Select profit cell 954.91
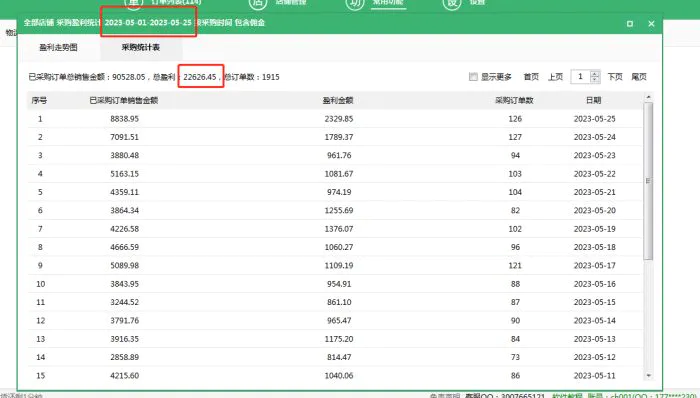The height and width of the screenshot is (398, 700). (339, 284)
